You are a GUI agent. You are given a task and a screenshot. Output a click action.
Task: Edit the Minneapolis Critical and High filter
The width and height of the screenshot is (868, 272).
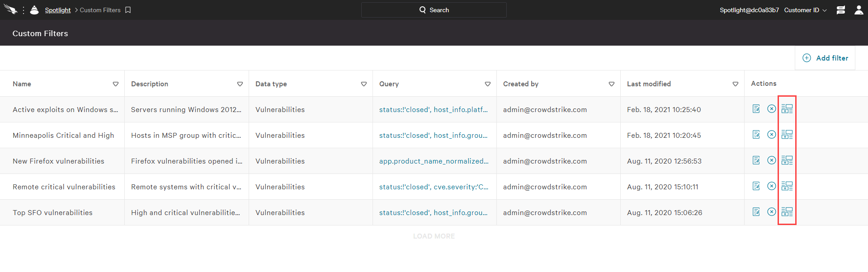pyautogui.click(x=756, y=135)
